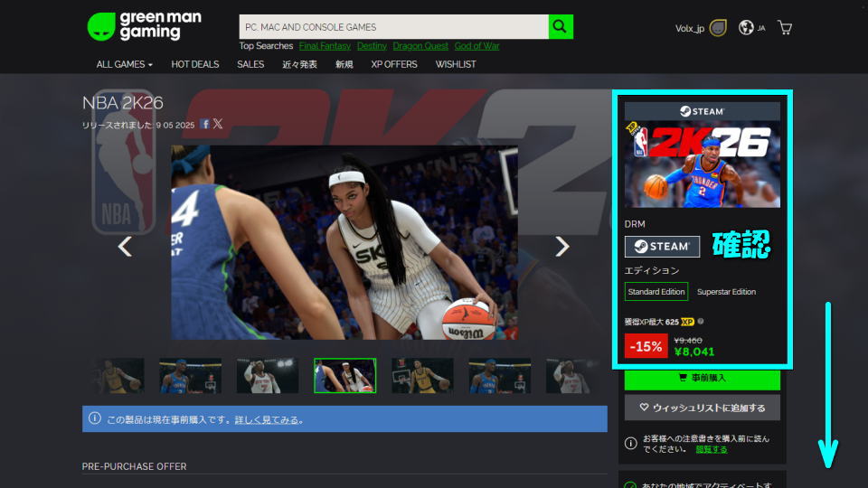Select the first screenshot thumbnail
Image resolution: width=868 pixels, height=488 pixels.
[118, 376]
